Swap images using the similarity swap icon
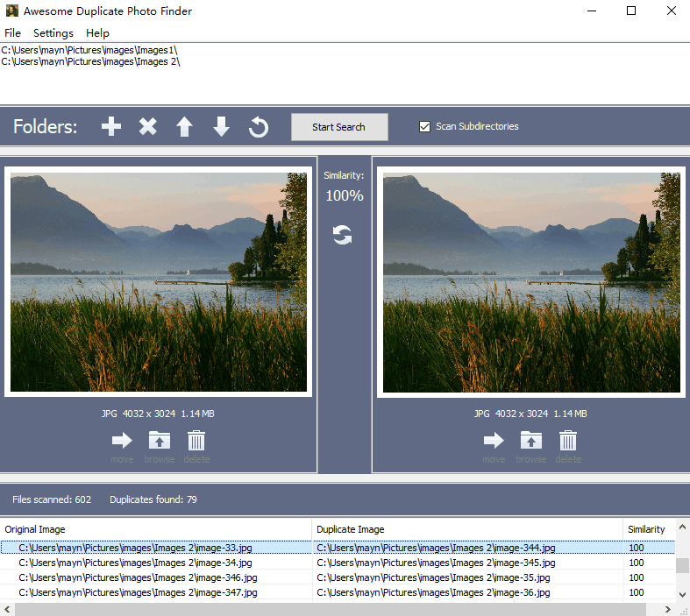 (342, 235)
